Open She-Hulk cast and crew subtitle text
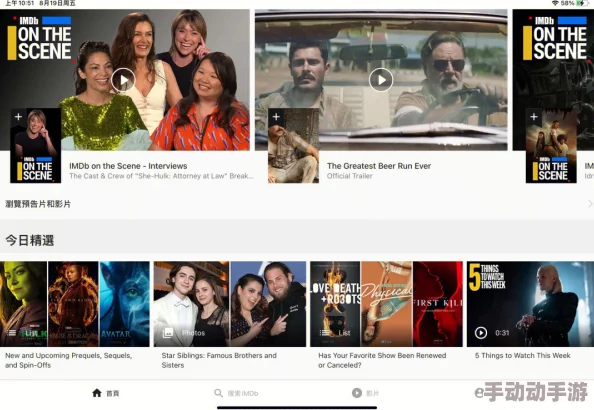This screenshot has height=410, width=594. 161,176
